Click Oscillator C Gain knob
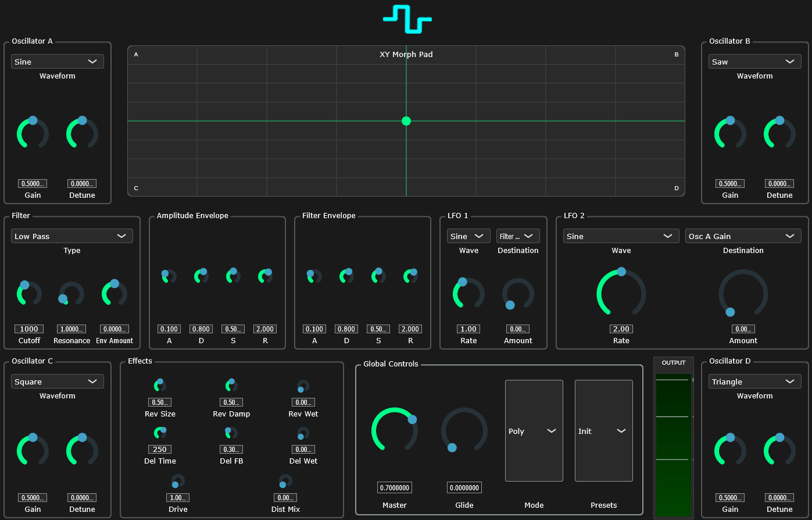This screenshot has height=520, width=812. [x=33, y=450]
